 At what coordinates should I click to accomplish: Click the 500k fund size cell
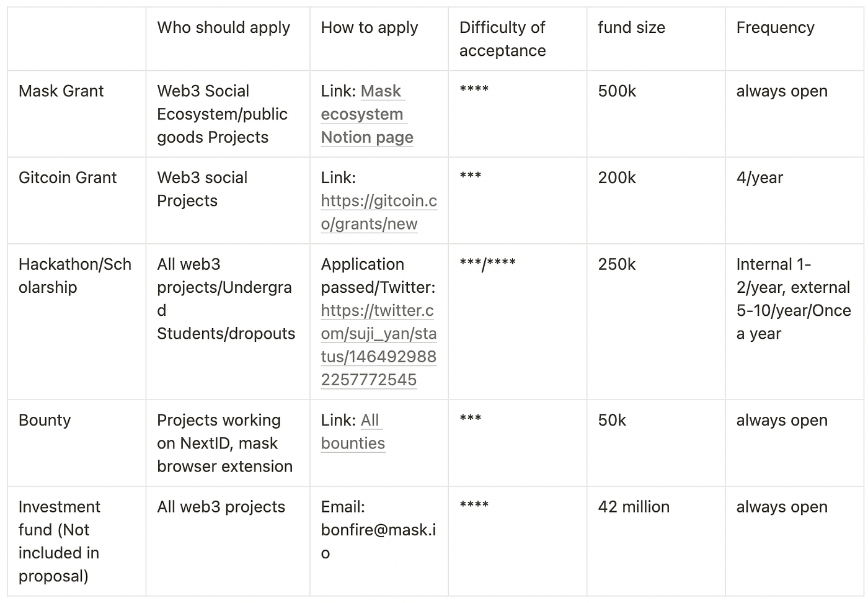point(617,91)
